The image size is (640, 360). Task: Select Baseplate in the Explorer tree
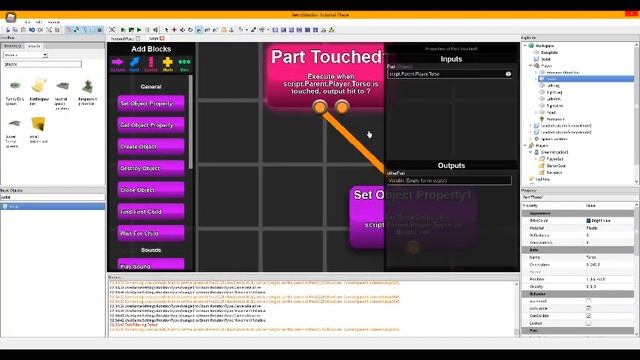(549, 53)
